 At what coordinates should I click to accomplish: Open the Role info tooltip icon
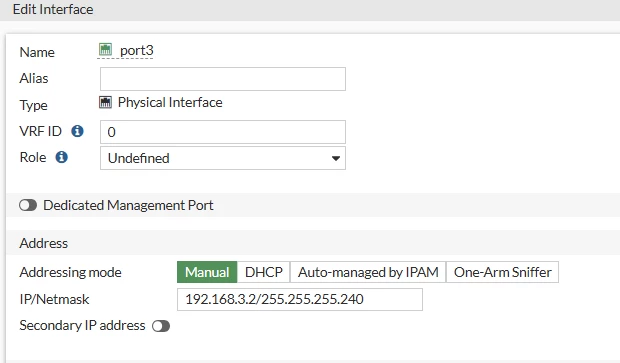point(62,157)
